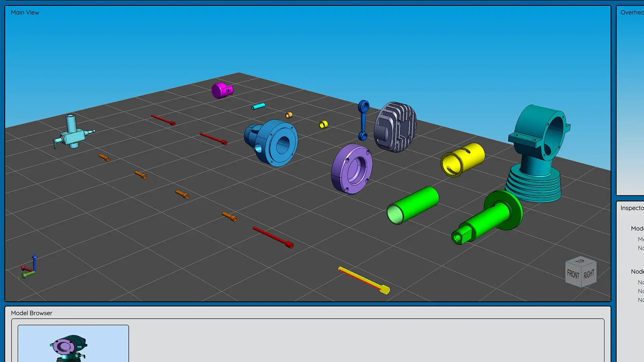Open the Inspector panel header
The height and width of the screenshot is (362, 644).
click(632, 208)
